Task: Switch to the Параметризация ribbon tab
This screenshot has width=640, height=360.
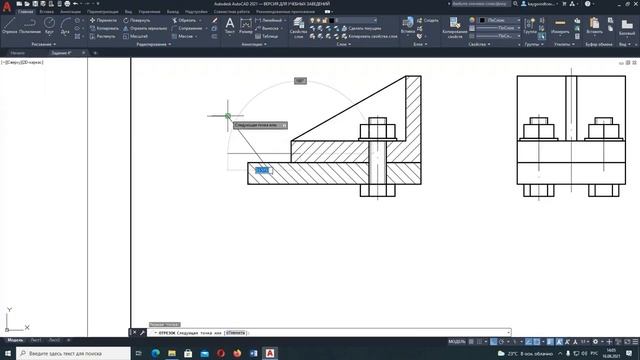Action: click(x=102, y=12)
